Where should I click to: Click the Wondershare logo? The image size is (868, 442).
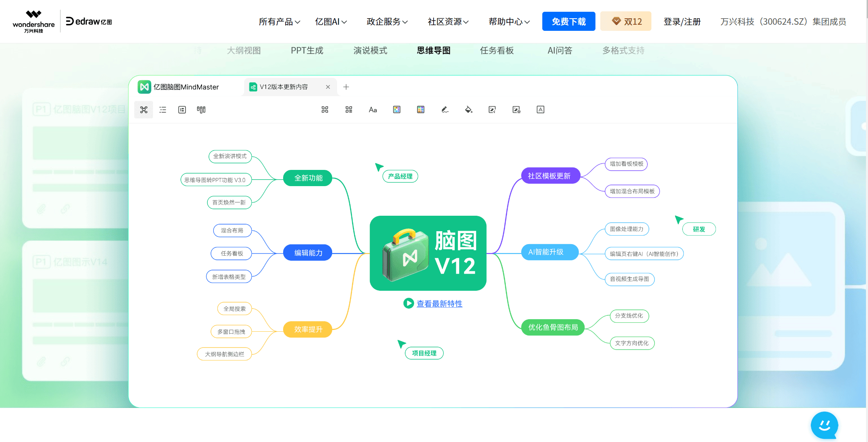(33, 21)
